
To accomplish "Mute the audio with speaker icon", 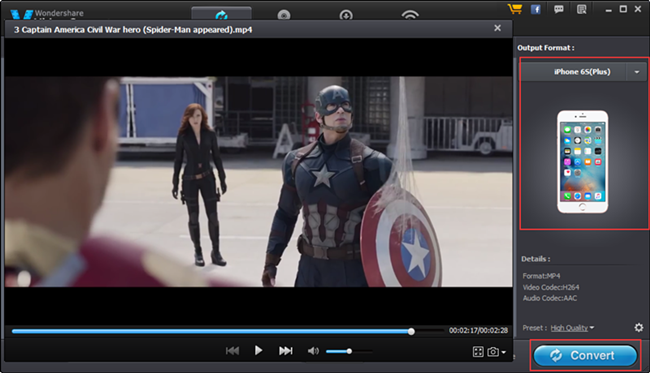I will click(x=313, y=351).
